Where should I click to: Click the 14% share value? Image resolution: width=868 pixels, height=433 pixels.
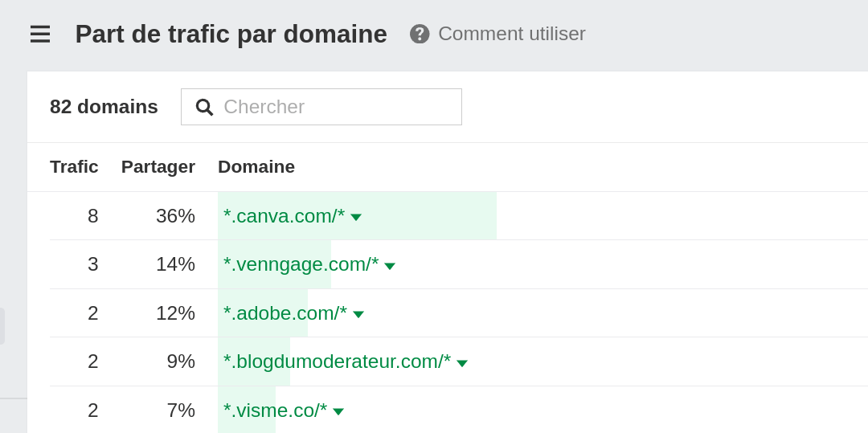175,264
